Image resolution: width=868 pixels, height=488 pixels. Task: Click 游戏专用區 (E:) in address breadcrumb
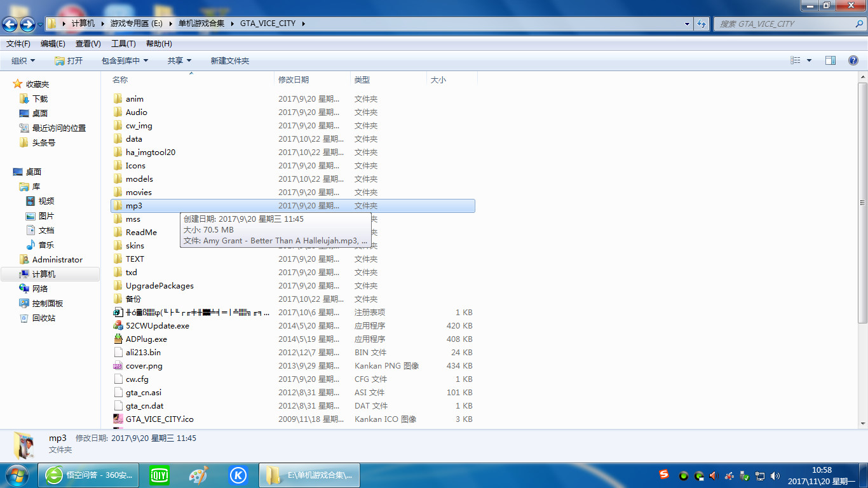pyautogui.click(x=135, y=24)
